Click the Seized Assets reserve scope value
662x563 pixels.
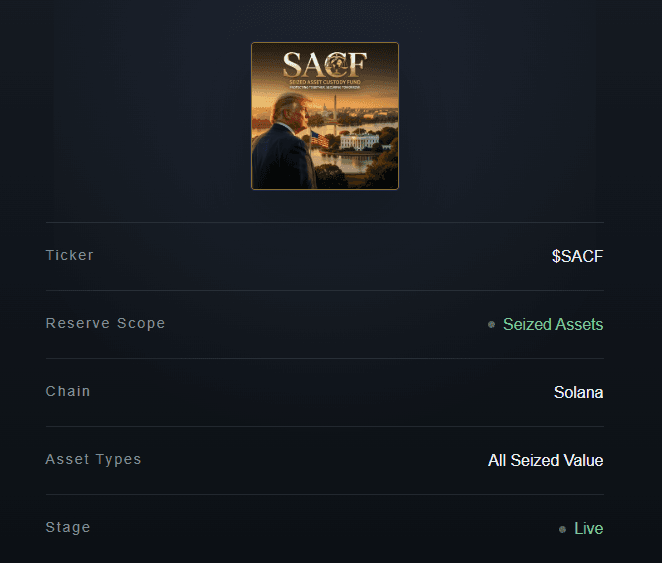[553, 325]
